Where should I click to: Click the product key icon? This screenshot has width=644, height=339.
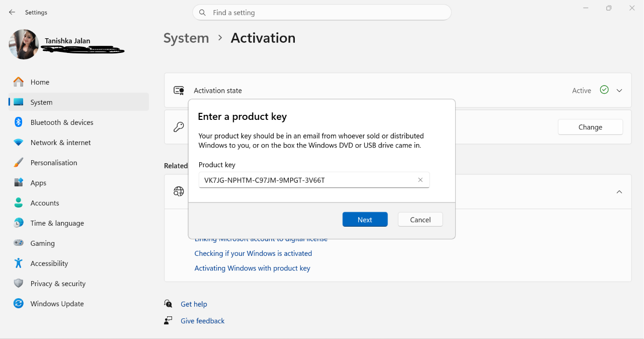pyautogui.click(x=179, y=127)
